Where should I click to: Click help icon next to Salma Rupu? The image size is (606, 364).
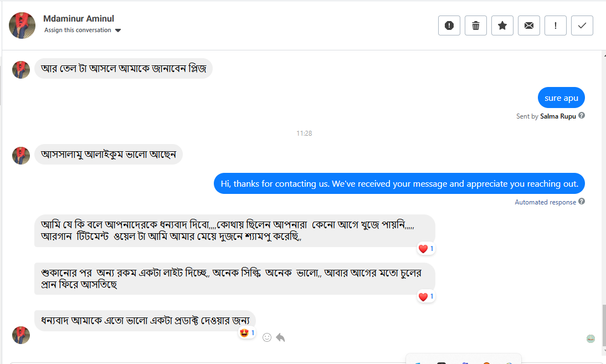click(x=582, y=116)
